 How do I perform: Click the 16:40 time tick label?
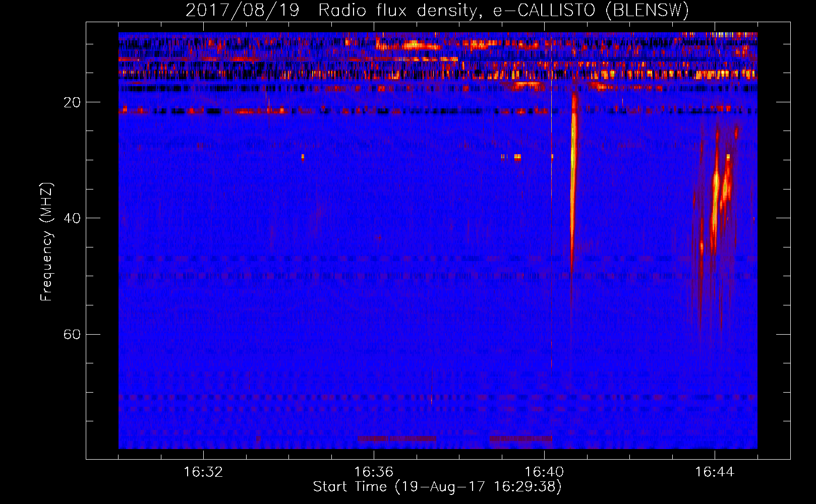[x=544, y=472]
